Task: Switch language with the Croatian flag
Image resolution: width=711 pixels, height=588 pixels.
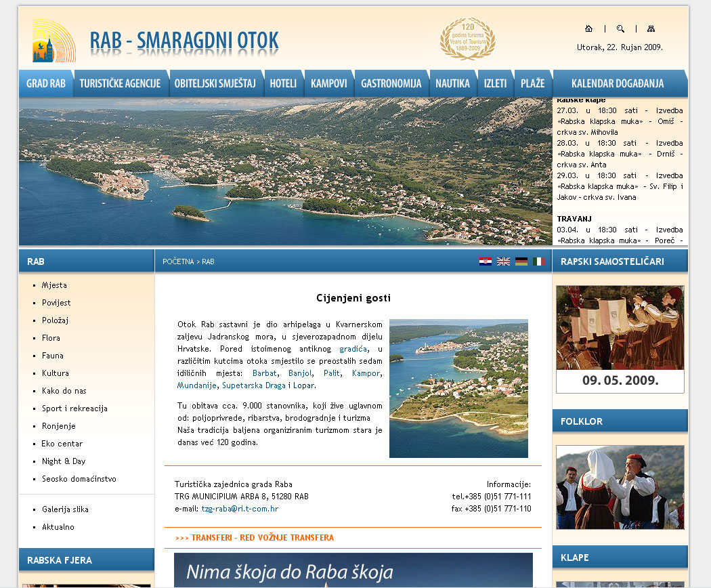Action: pyautogui.click(x=486, y=261)
